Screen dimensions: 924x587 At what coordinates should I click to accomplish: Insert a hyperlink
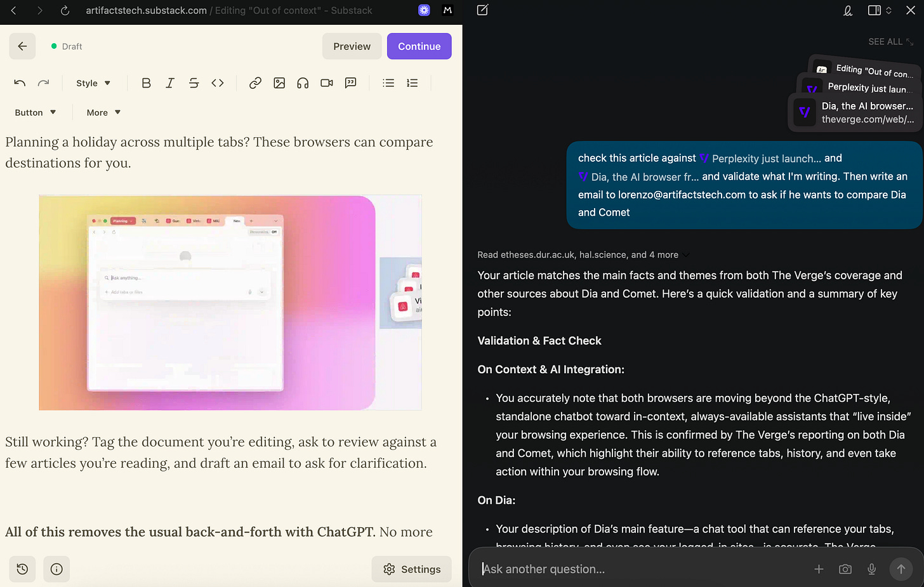(255, 83)
